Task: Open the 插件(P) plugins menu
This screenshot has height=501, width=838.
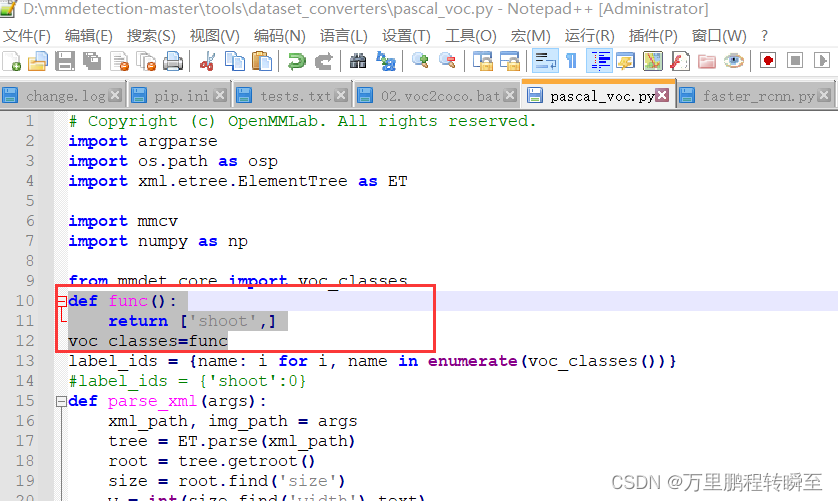Action: click(x=653, y=36)
